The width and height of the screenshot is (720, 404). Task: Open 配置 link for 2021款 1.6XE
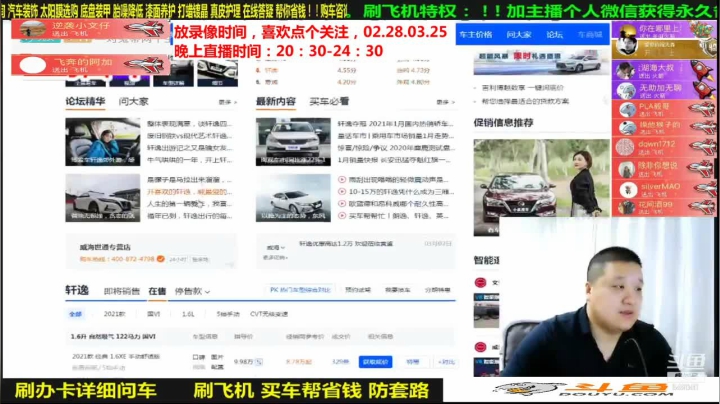pyautogui.click(x=217, y=367)
